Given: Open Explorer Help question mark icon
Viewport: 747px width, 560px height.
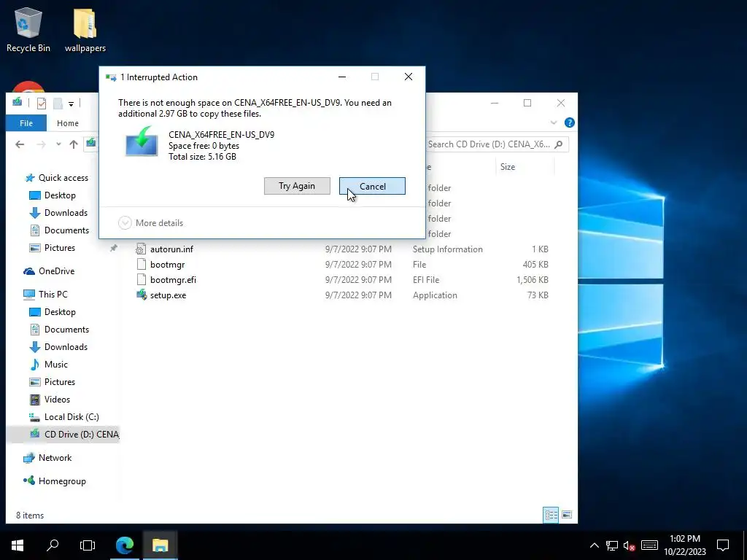Looking at the screenshot, I should pyautogui.click(x=569, y=122).
